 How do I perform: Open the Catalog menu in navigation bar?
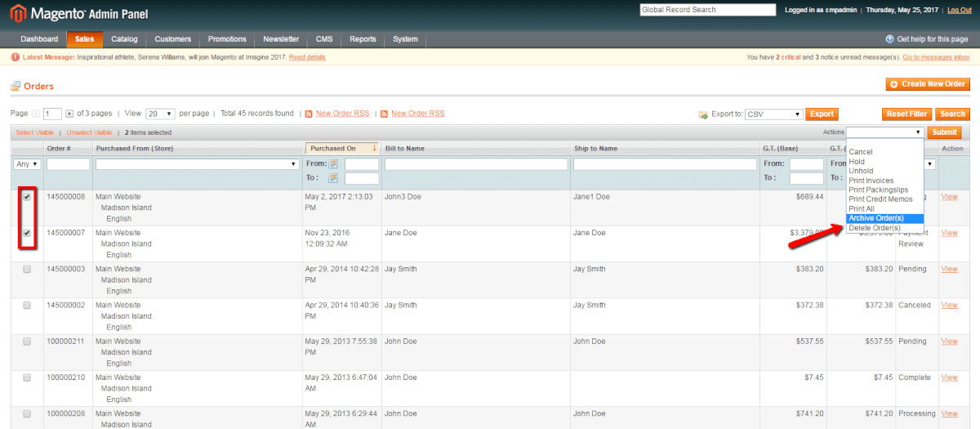(x=124, y=39)
